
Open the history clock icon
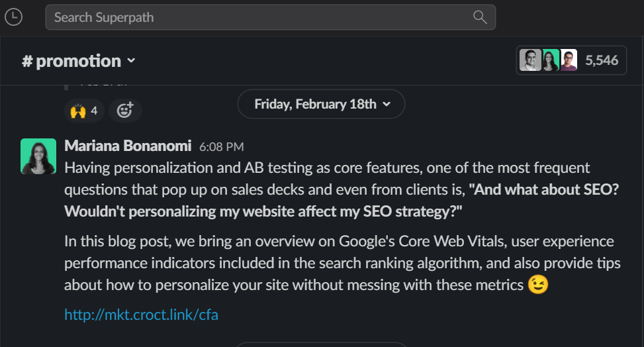click(x=13, y=17)
